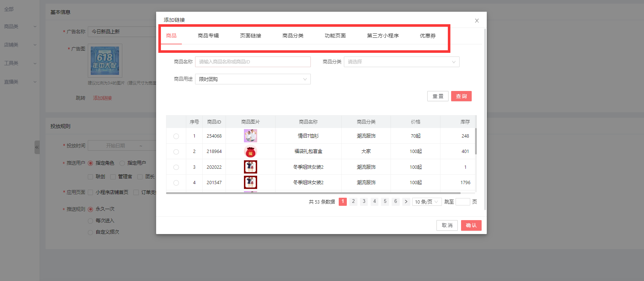Collapse the sidebar using the double-arrow handle
The height and width of the screenshot is (281, 644).
[x=37, y=147]
